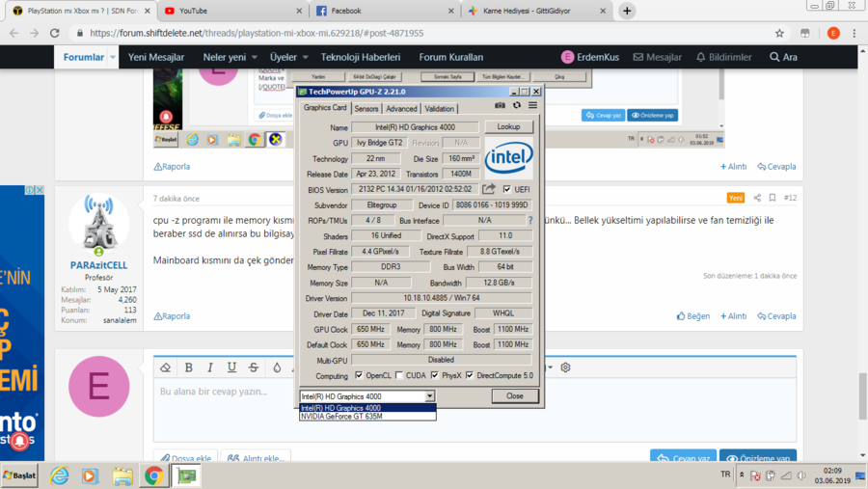The height and width of the screenshot is (489, 868).
Task: Toggle the OpenCL checkbox
Action: click(x=359, y=375)
